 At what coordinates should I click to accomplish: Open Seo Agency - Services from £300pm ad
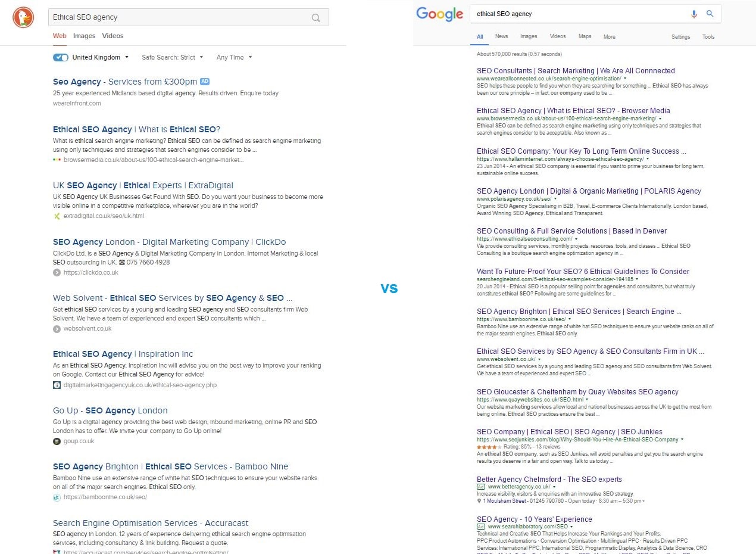tap(125, 82)
